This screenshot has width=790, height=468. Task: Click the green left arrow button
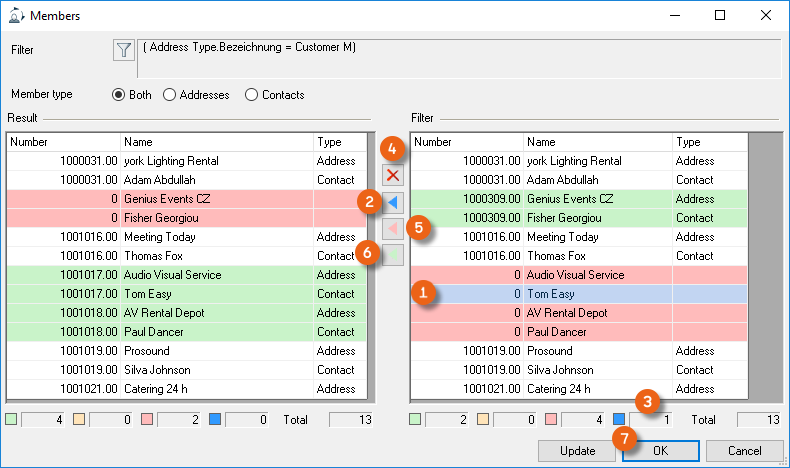point(393,254)
